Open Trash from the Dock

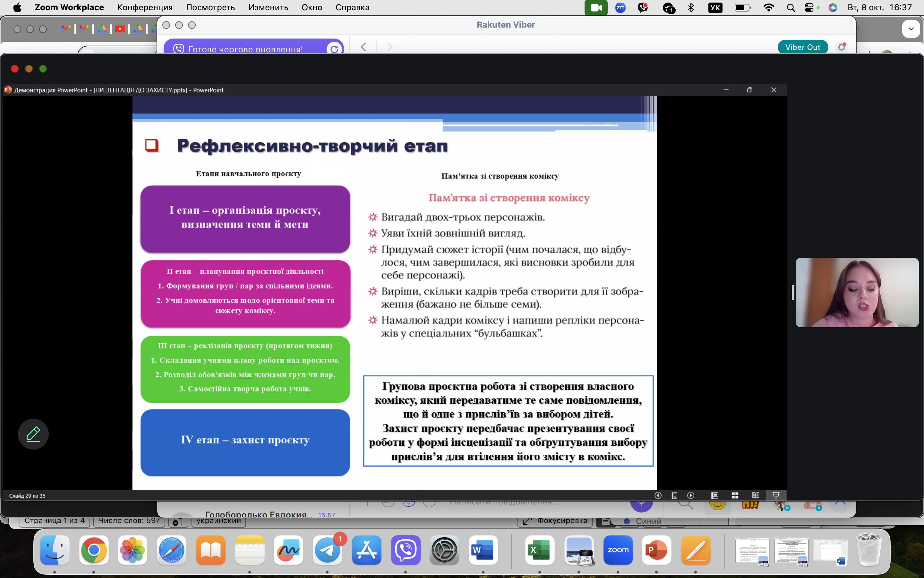pos(869,550)
